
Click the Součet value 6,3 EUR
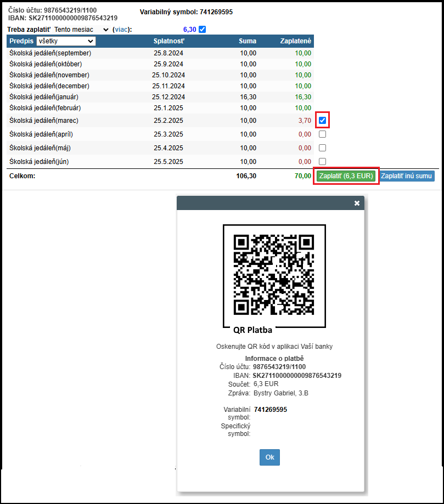pos(266,384)
